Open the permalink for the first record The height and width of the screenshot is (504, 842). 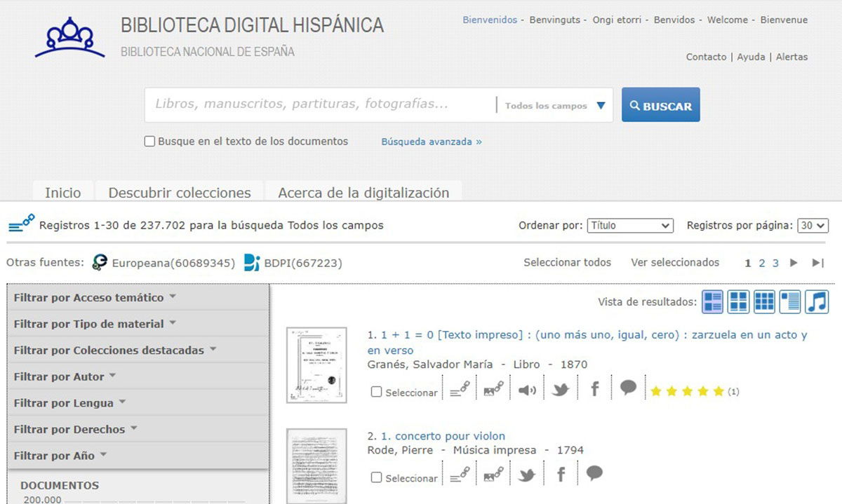coord(460,391)
